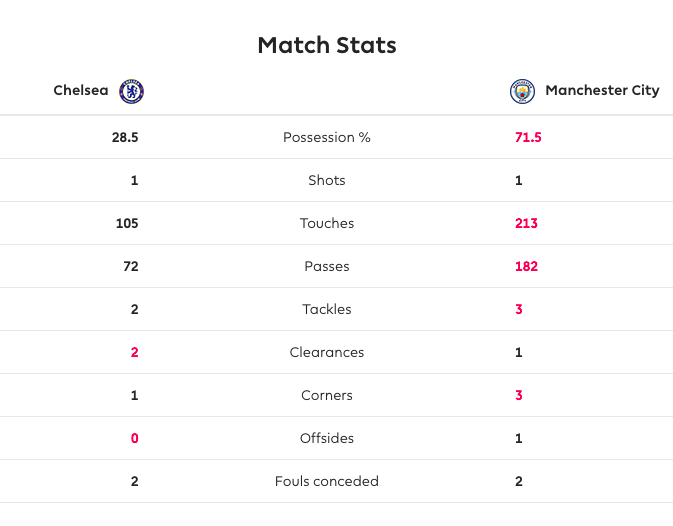Click Manchester City's 71.5 possession value

coord(527,138)
